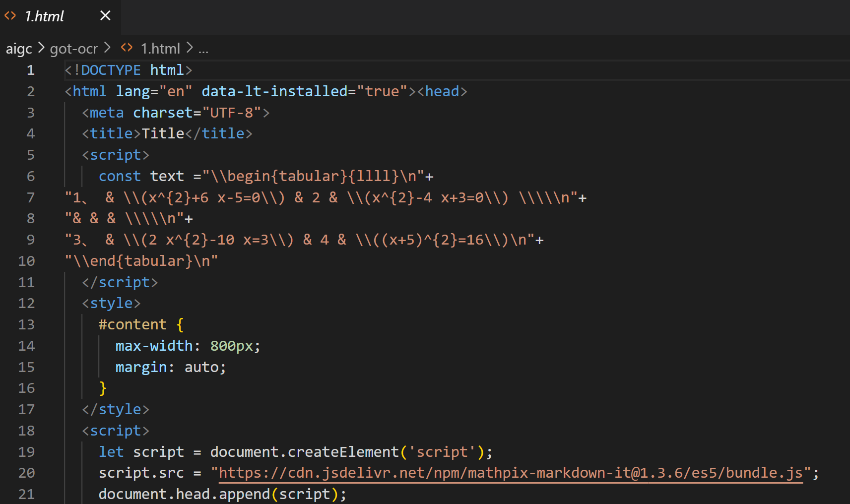This screenshot has height=504, width=850.
Task: Select the 1.html editor tab
Action: point(60,16)
